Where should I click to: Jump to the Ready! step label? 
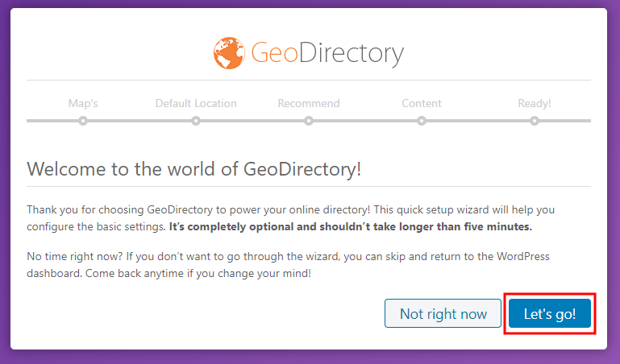click(x=535, y=103)
